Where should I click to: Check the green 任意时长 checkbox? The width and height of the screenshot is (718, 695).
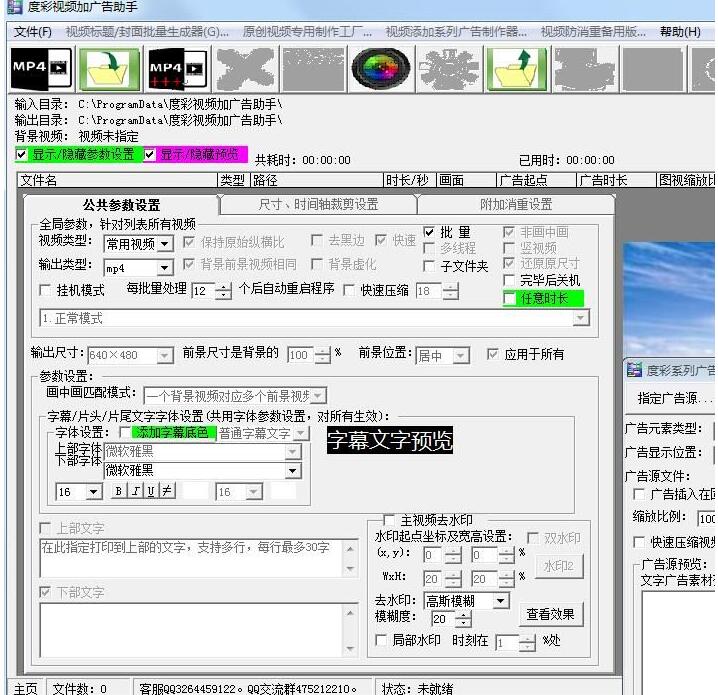tap(509, 299)
